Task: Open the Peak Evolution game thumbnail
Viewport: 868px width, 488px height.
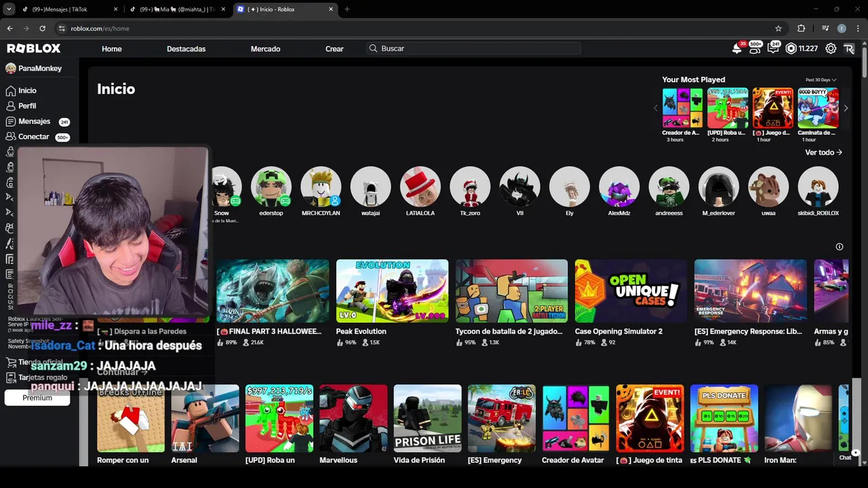Action: click(x=392, y=291)
